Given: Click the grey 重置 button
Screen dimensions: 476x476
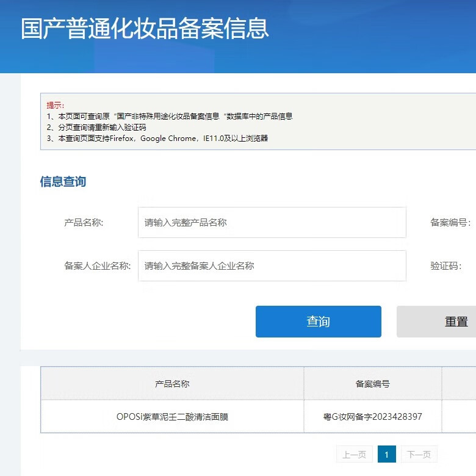Looking at the screenshot, I should pyautogui.click(x=436, y=322).
